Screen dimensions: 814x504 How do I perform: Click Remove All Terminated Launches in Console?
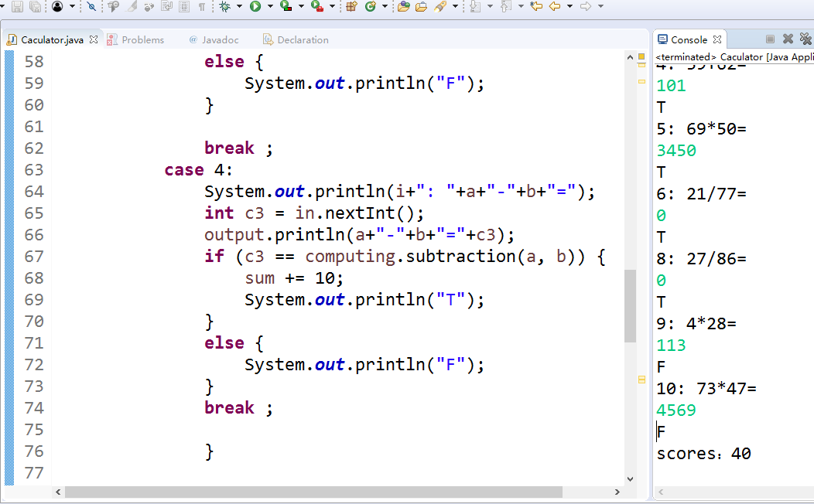click(x=806, y=39)
